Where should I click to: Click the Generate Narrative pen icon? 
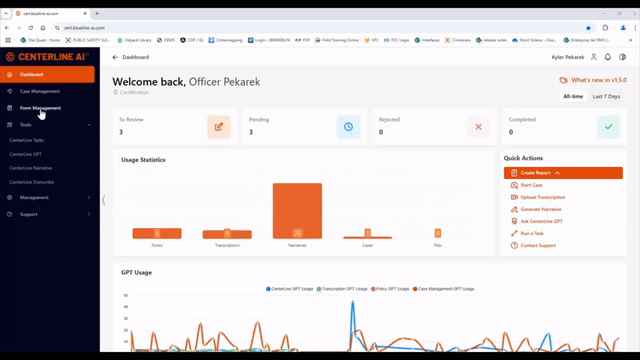(514, 209)
